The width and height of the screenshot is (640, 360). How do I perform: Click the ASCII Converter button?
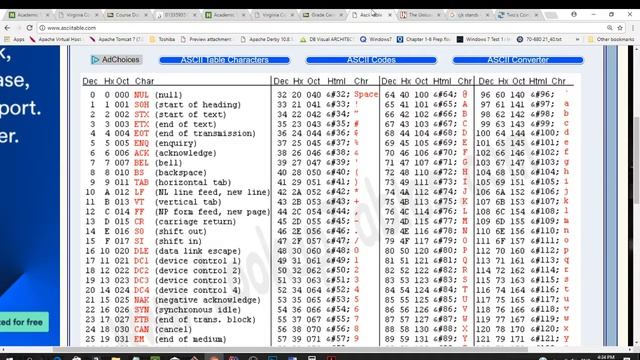pyautogui.click(x=518, y=60)
